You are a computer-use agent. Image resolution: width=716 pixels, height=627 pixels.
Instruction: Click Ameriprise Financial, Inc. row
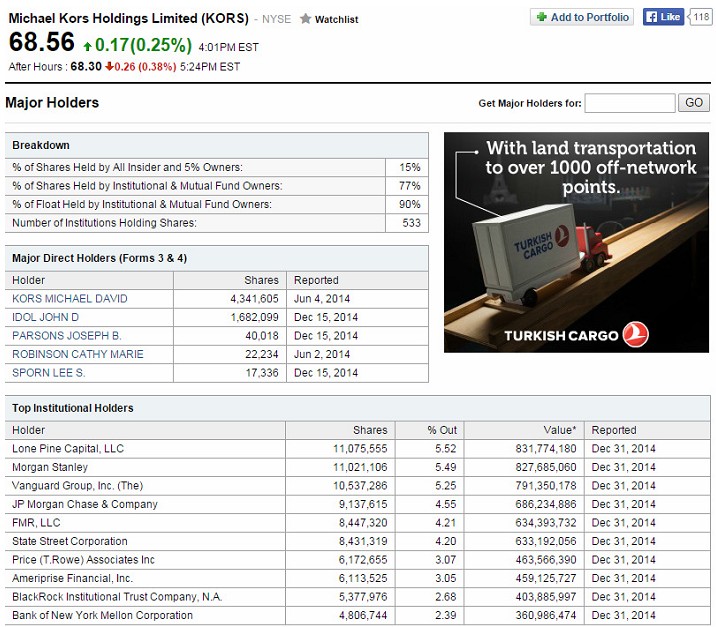tap(358, 578)
